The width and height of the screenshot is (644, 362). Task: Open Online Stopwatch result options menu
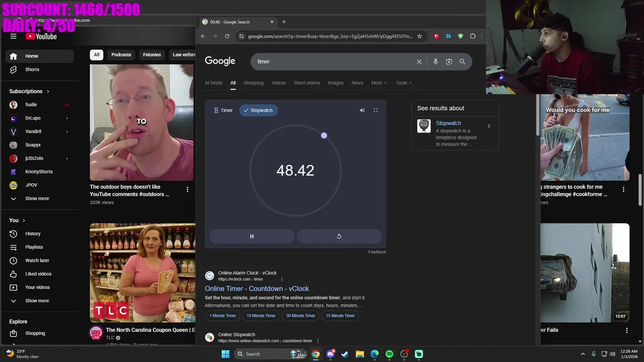pos(317,341)
